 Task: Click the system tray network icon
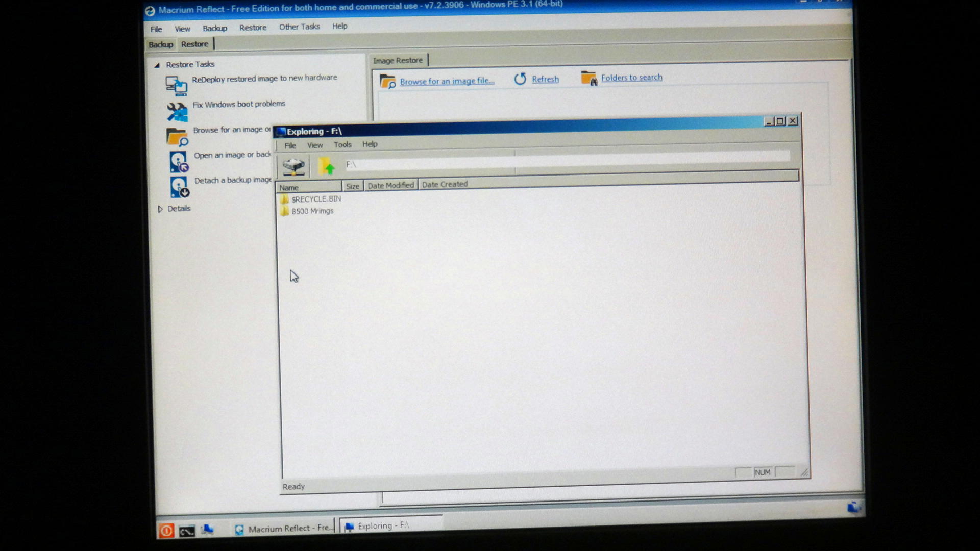[x=853, y=507]
